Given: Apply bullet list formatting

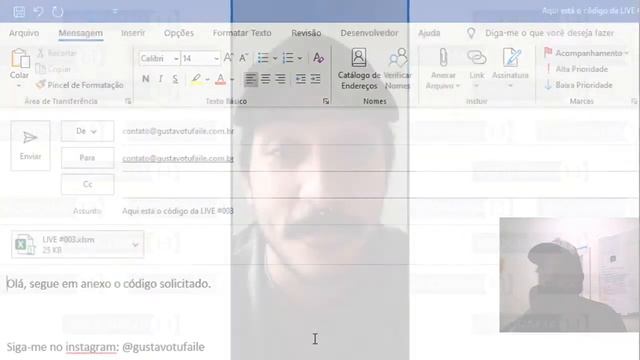Looking at the screenshot, I should [x=263, y=58].
